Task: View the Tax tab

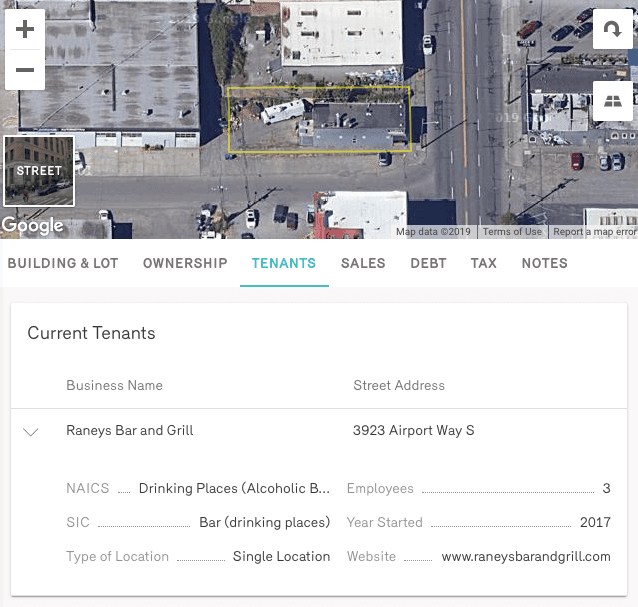Action: [x=484, y=264]
